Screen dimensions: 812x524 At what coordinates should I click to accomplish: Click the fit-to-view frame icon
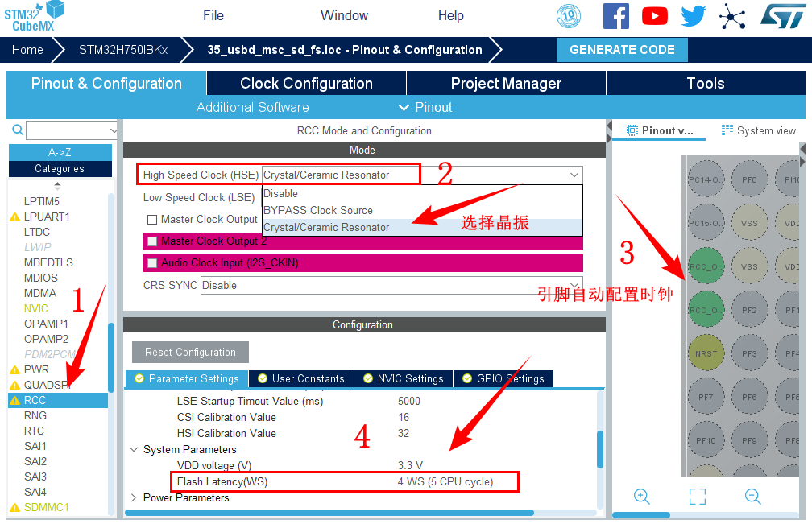click(x=698, y=497)
